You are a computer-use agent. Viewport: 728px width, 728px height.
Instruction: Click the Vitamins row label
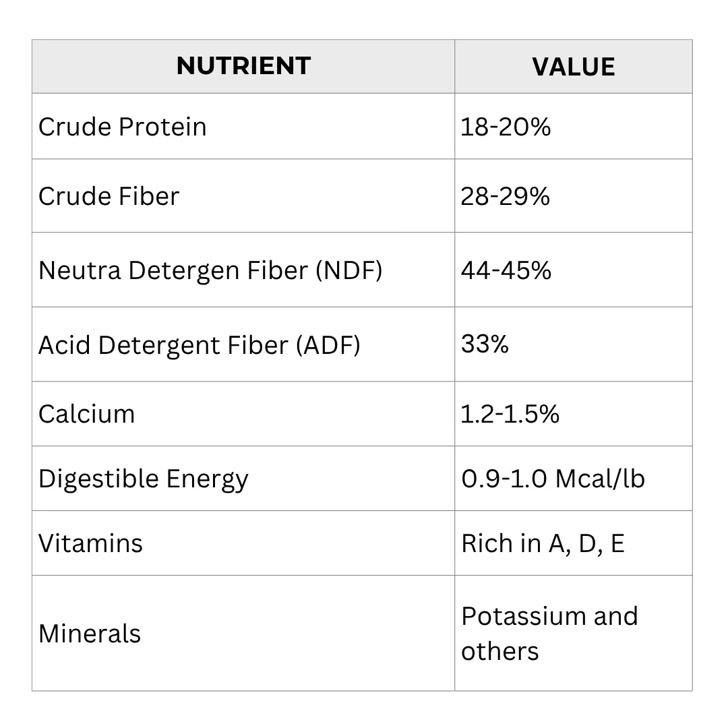[90, 543]
